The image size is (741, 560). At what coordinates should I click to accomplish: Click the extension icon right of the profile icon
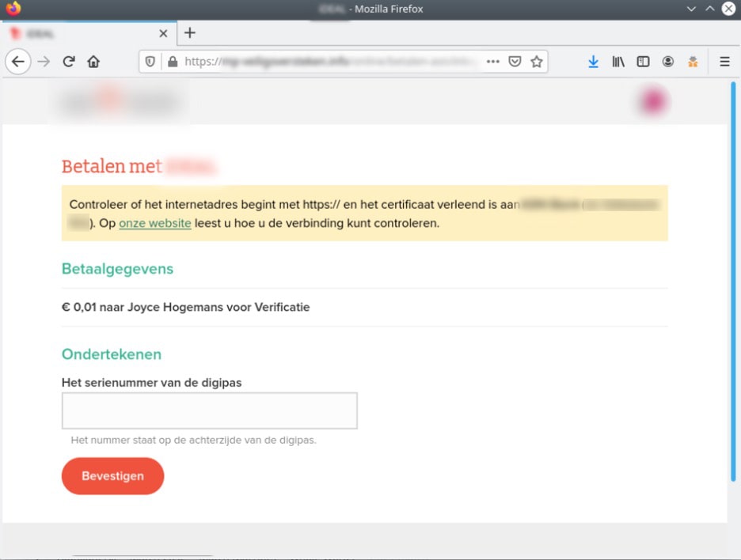(693, 61)
